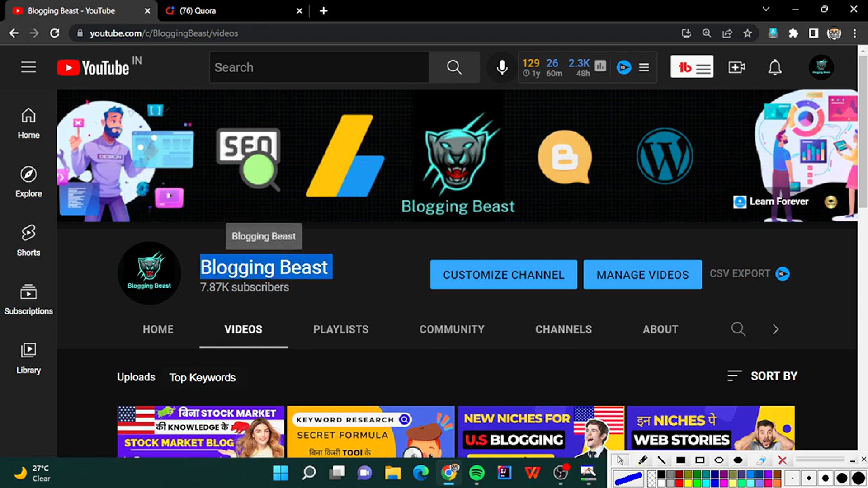Open the account avatar menu in YouTube header

821,67
